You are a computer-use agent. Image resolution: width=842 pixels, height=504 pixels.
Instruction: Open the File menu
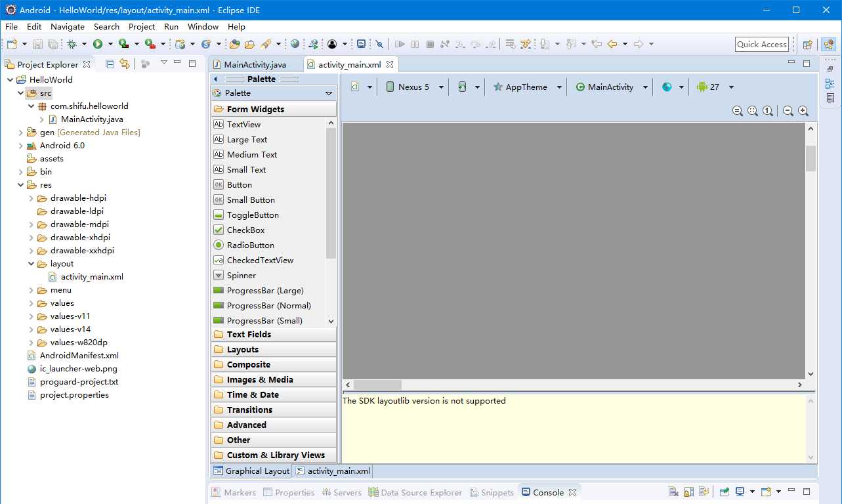point(11,27)
